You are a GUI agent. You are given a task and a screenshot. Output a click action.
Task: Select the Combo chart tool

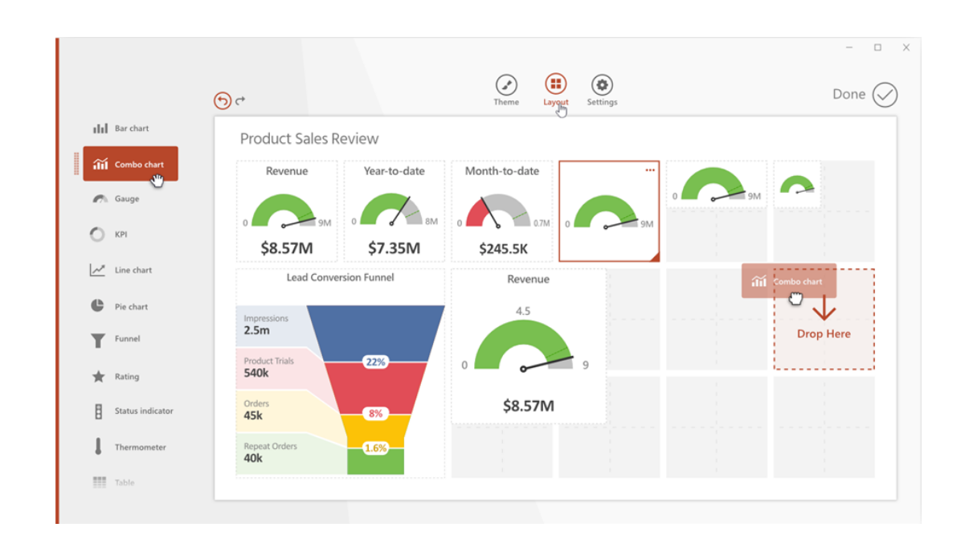point(130,163)
